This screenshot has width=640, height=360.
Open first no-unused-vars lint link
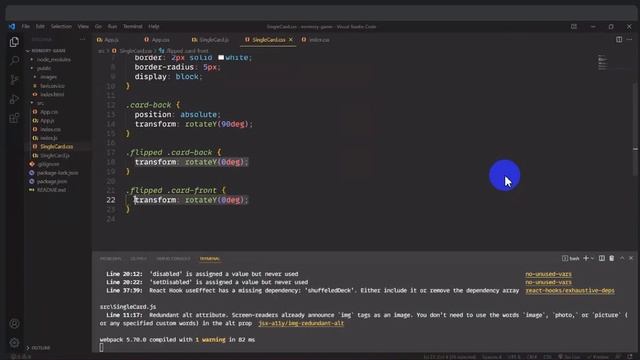548,274
